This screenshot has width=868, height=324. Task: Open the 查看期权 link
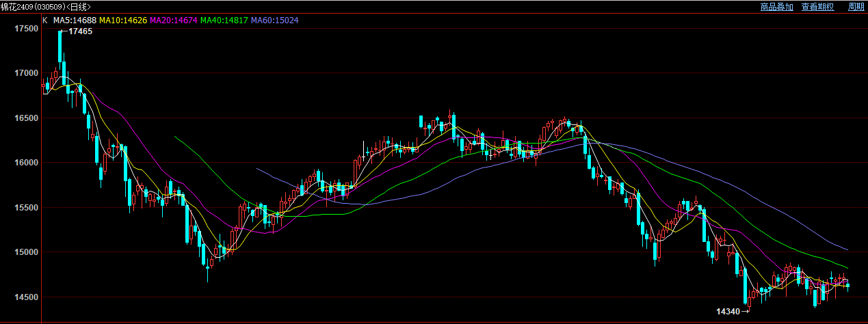tap(818, 7)
